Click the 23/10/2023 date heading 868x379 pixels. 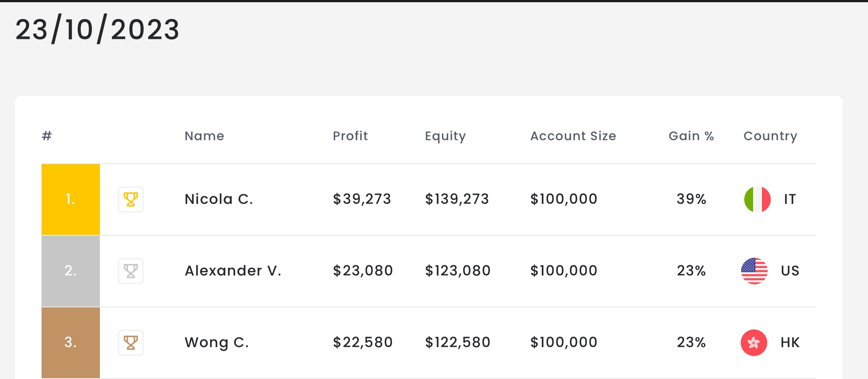pyautogui.click(x=97, y=30)
